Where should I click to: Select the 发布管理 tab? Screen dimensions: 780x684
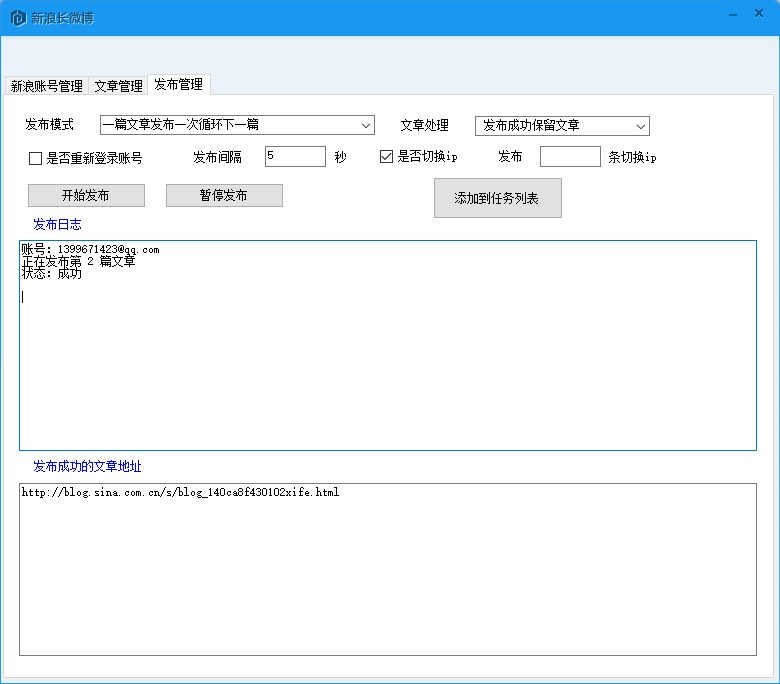pos(179,85)
